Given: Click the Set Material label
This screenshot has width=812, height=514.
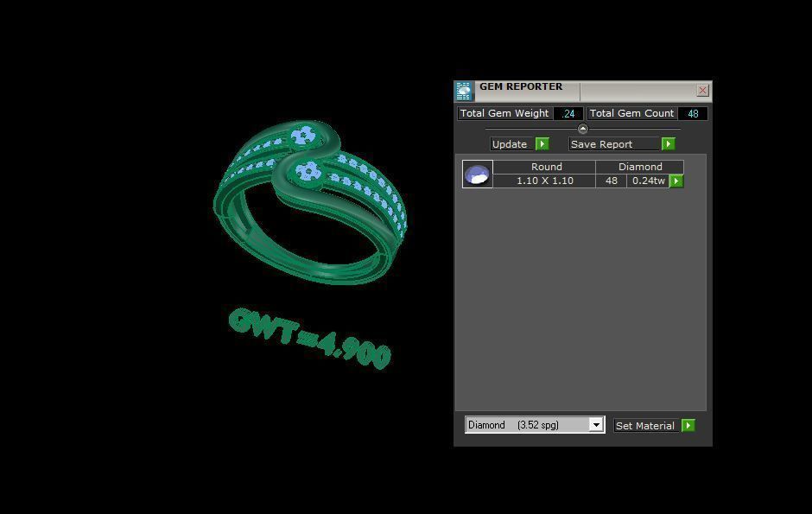Looking at the screenshot, I should point(645,426).
